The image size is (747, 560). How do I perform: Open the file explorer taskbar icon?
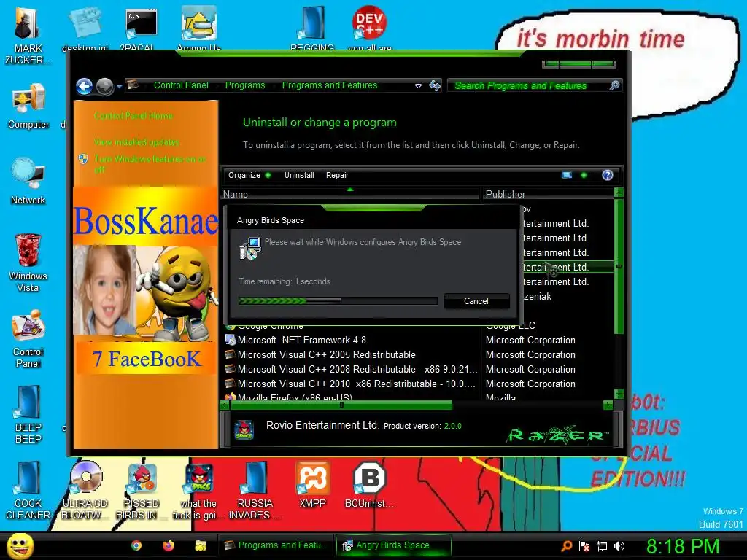click(201, 545)
